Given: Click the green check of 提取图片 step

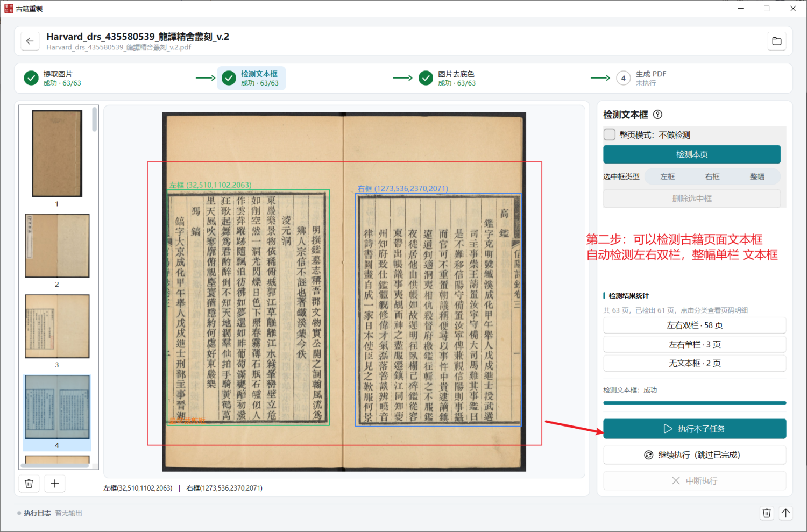Looking at the screenshot, I should [31, 78].
